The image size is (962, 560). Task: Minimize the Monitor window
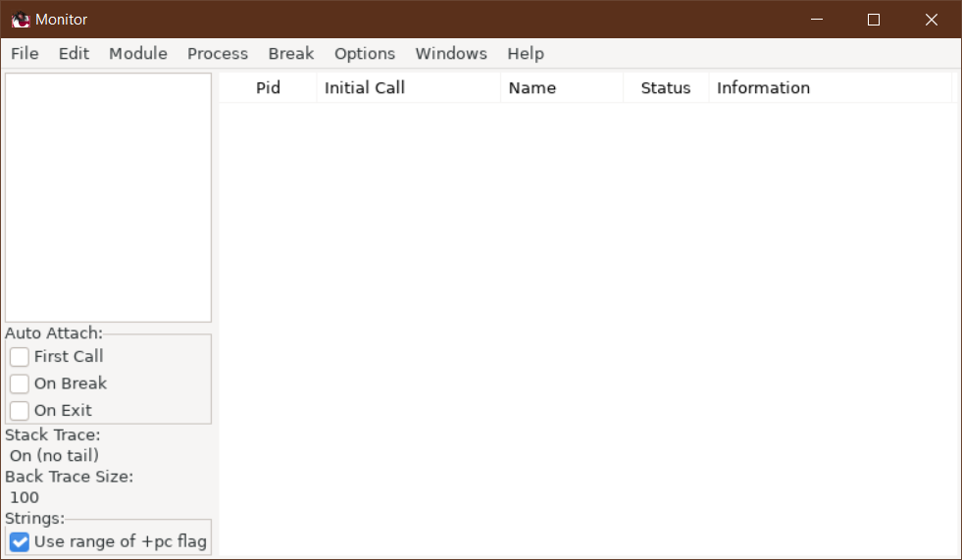817,20
